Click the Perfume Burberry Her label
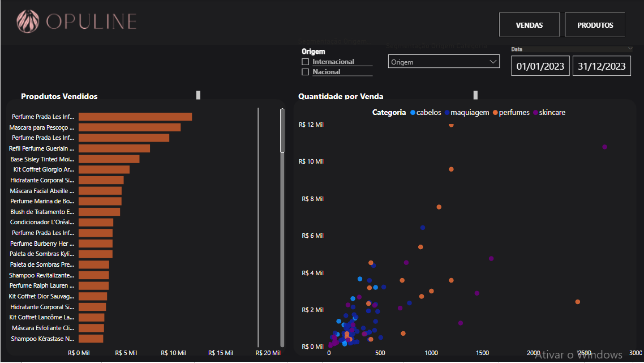This screenshot has height=363, width=644. tap(42, 244)
